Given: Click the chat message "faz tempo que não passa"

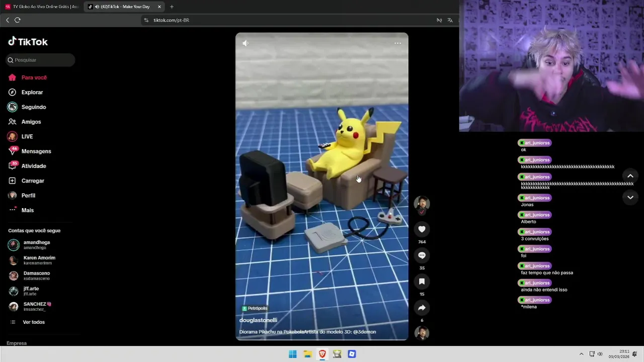Looking at the screenshot, I should 547,273.
